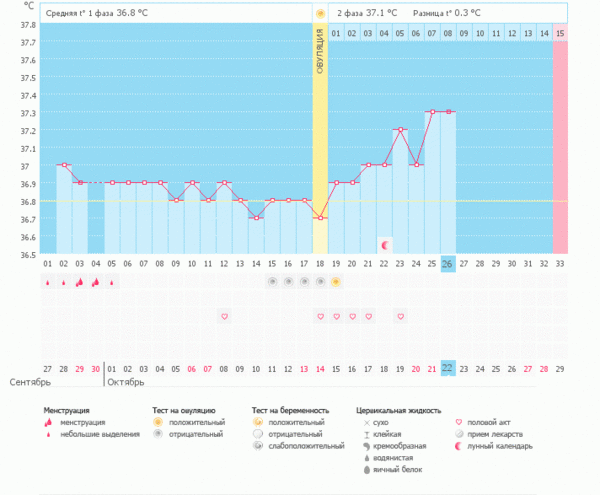Click the menstruation icon on cycle day 05
The width and height of the screenshot is (600, 495).
(x=112, y=282)
